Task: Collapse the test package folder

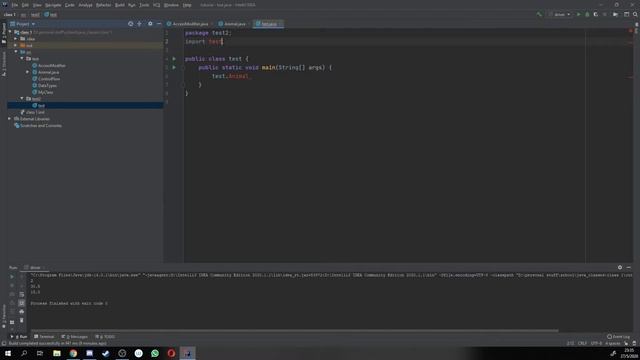Action: click(x=22, y=58)
